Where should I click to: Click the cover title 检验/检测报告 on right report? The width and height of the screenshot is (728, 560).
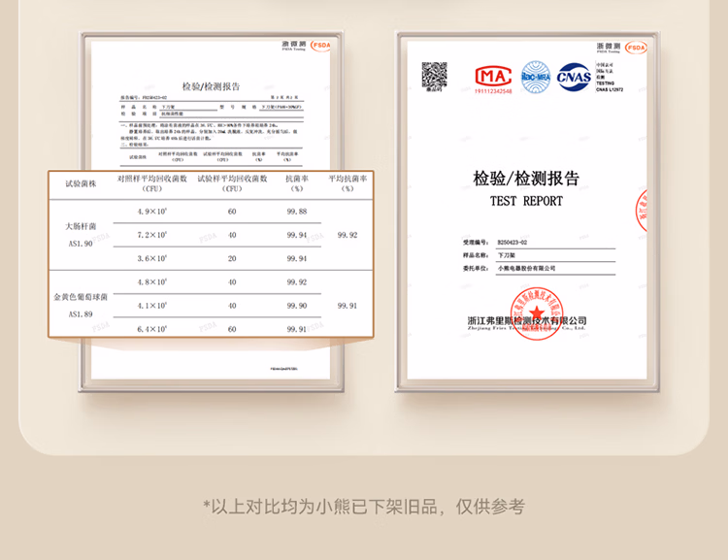526,179
